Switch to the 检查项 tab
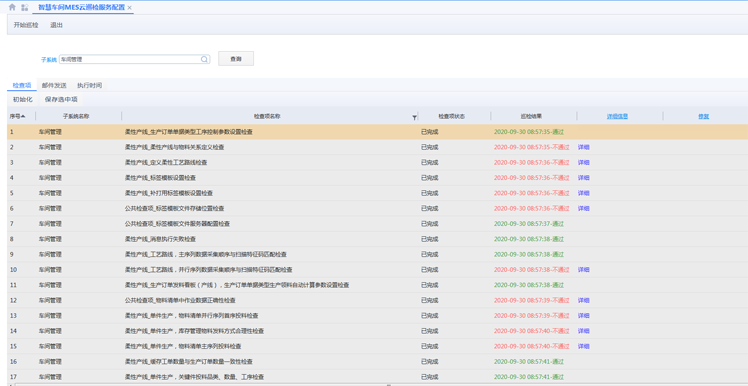The height and width of the screenshot is (386, 748). [x=22, y=85]
